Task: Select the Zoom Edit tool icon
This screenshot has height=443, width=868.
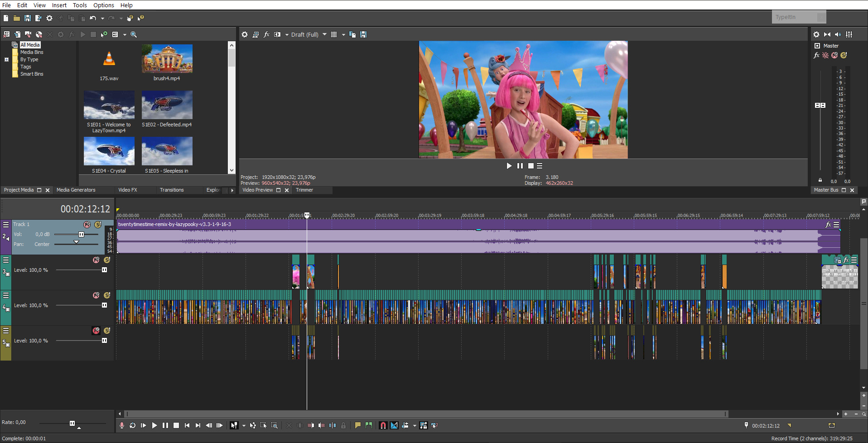Action: tap(275, 425)
